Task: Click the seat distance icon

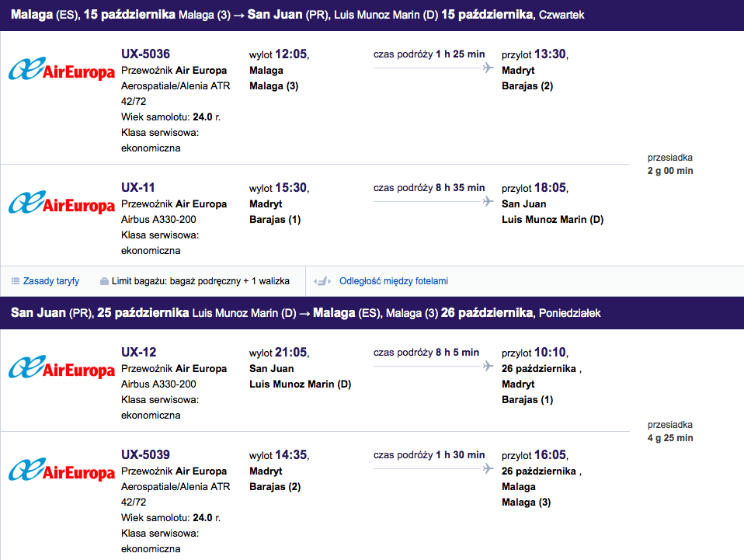Action: pyautogui.click(x=322, y=281)
